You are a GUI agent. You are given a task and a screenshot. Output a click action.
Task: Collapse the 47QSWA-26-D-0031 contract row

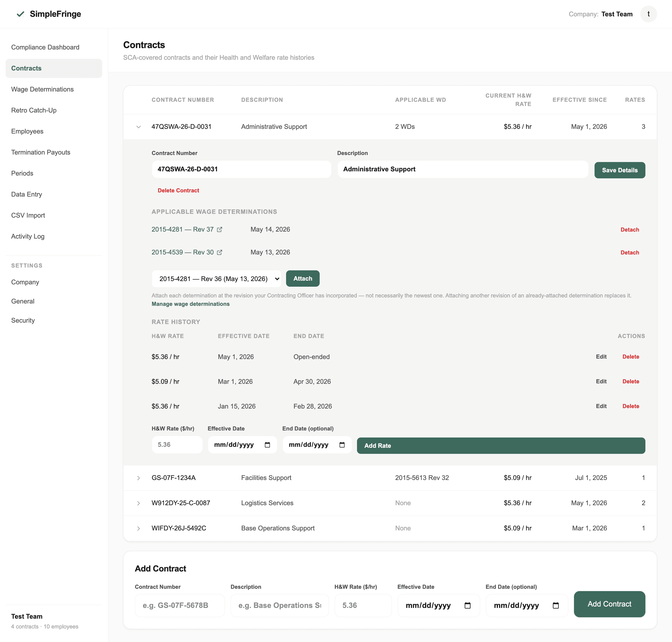coord(139,127)
